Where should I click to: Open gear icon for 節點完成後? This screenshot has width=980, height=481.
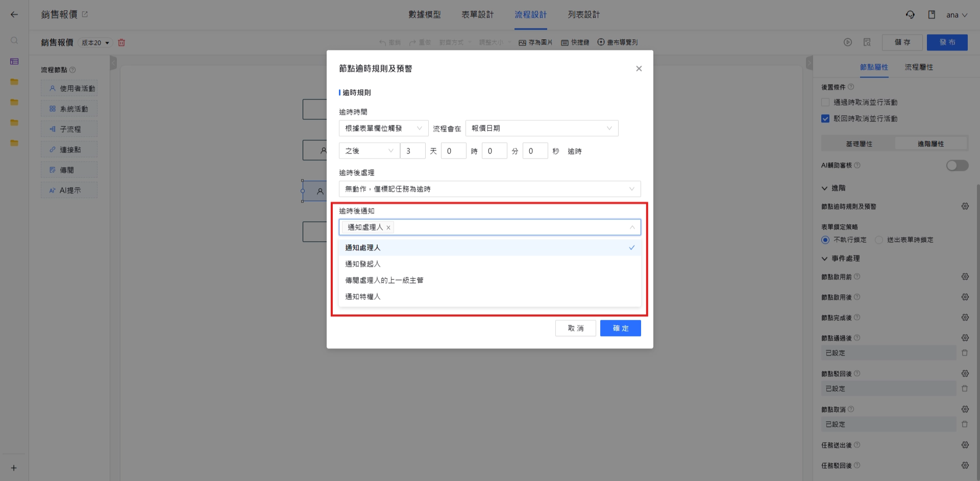point(965,318)
